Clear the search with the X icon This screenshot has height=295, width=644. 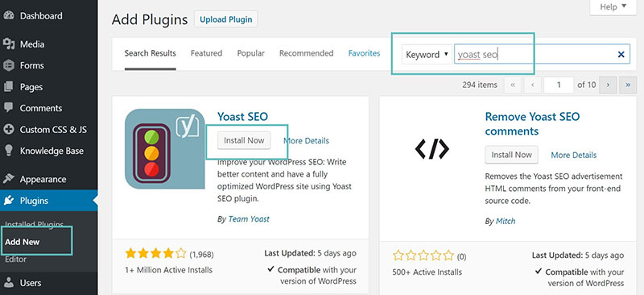click(621, 54)
